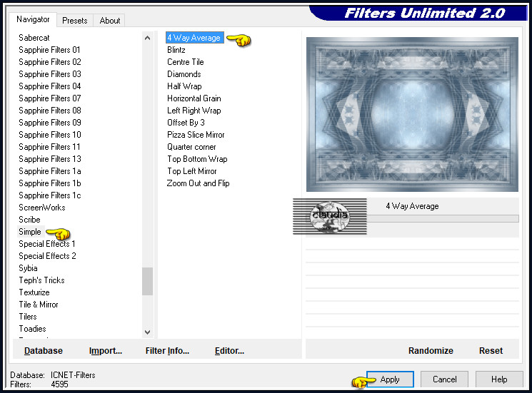Image resolution: width=532 pixels, height=393 pixels.
Task: Select the Tilers category
Action: click(x=28, y=317)
